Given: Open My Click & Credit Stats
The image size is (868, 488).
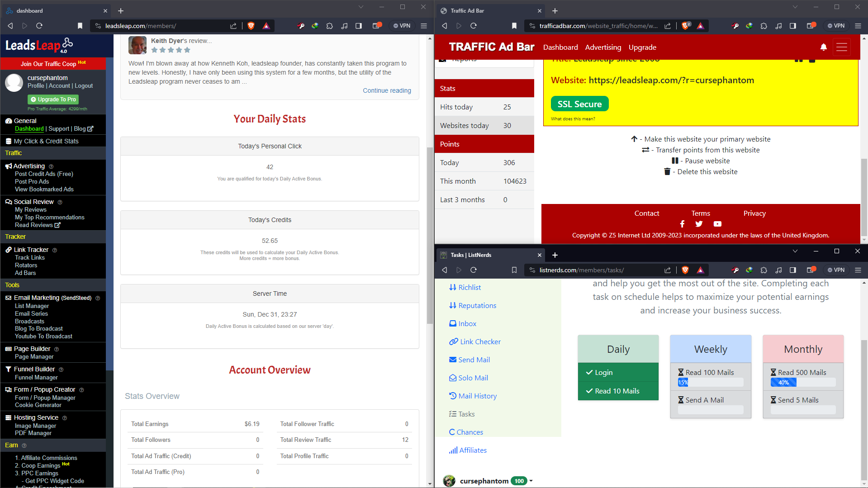Looking at the screenshot, I should (x=46, y=141).
